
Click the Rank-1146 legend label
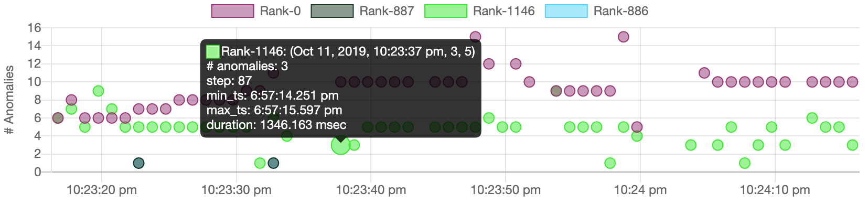[x=503, y=11]
